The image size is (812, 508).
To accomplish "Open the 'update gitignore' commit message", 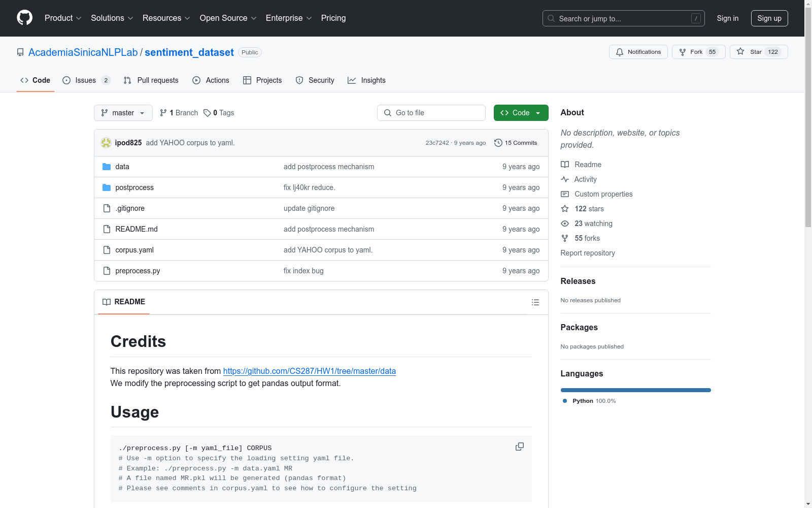I will (x=309, y=208).
